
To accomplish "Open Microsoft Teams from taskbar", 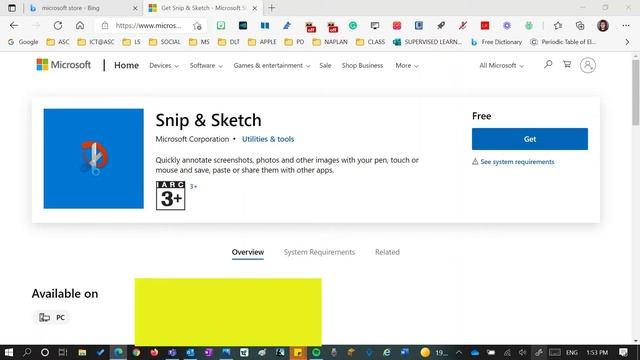I will pyautogui.click(x=172, y=352).
